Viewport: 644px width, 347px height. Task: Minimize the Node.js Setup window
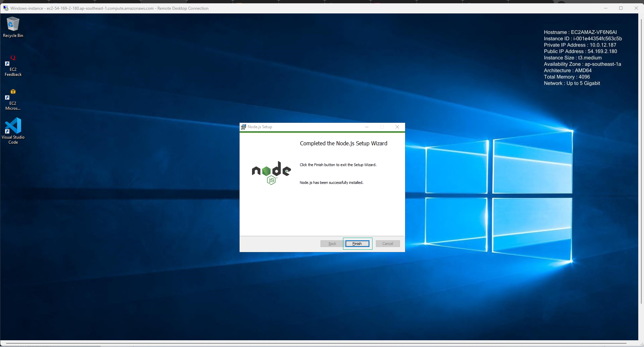(x=367, y=127)
